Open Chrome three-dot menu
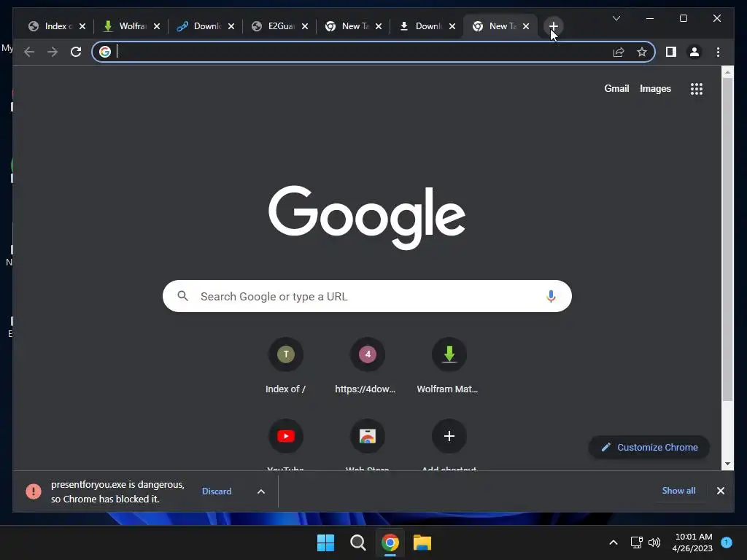747x560 pixels. coord(718,52)
